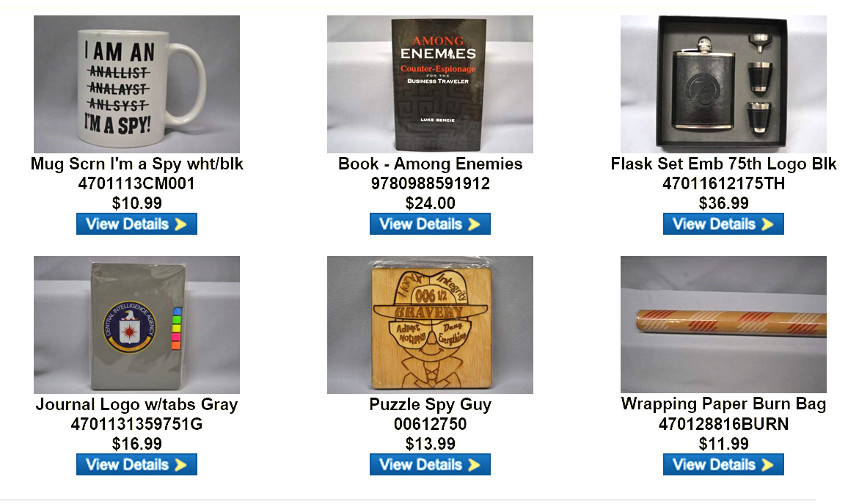Image resolution: width=859 pixels, height=504 pixels.
Task: Click the yellow arrow on the mug's View Details
Action: (180, 224)
